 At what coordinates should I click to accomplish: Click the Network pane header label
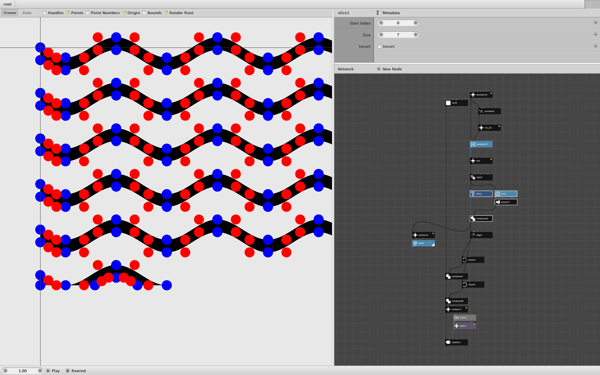click(x=346, y=69)
